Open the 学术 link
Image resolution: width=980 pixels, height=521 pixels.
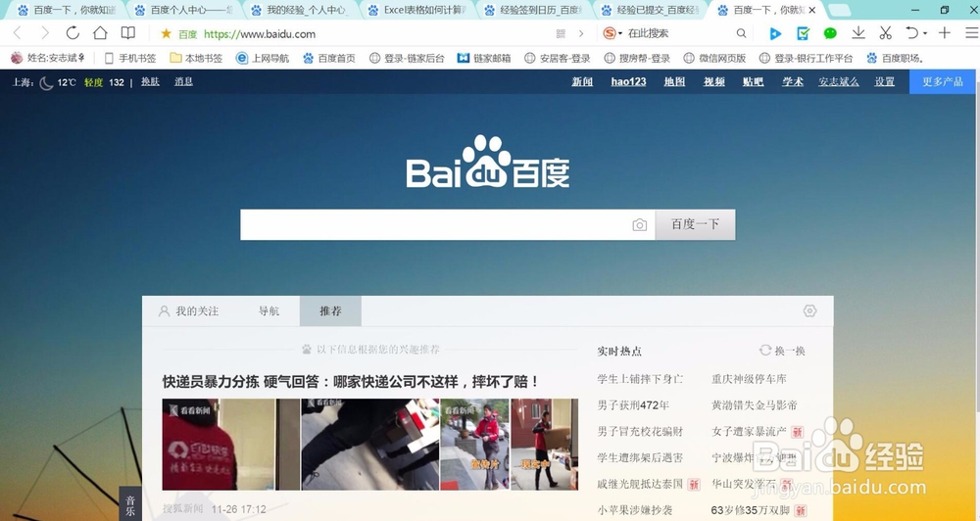(793, 82)
